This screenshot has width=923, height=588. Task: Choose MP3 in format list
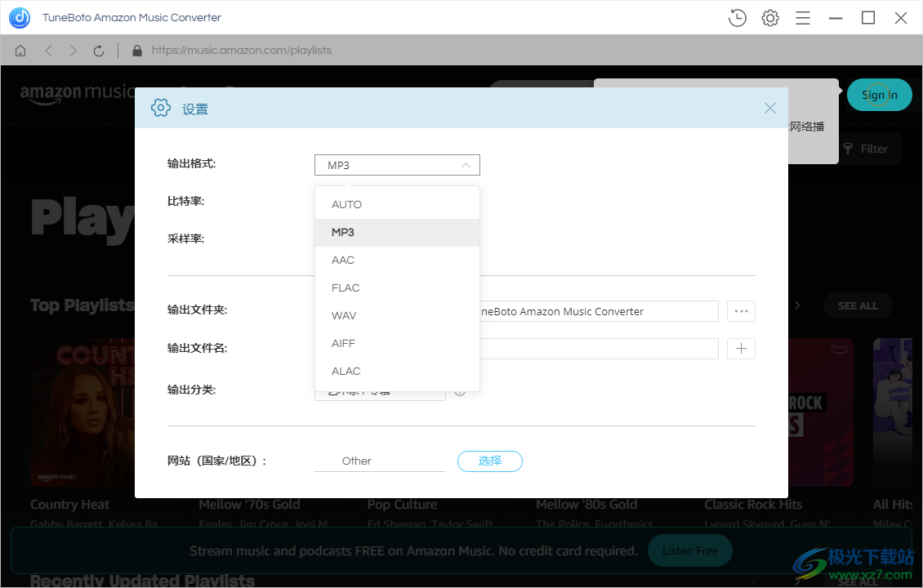pyautogui.click(x=397, y=232)
